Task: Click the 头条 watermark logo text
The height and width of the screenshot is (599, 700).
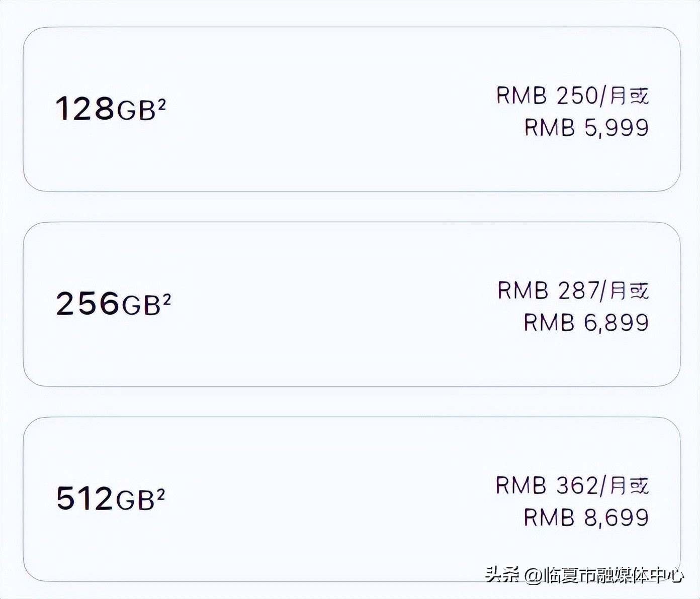Action: [502, 574]
